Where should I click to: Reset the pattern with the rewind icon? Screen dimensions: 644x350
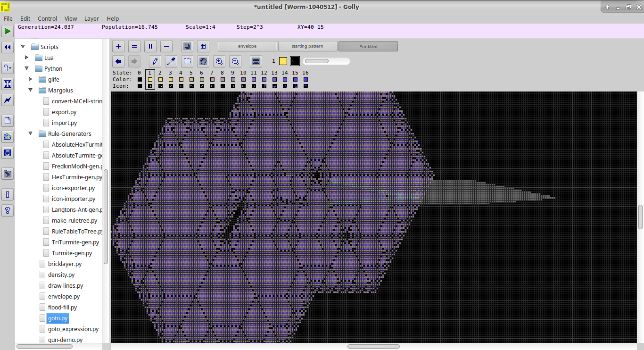click(8, 47)
